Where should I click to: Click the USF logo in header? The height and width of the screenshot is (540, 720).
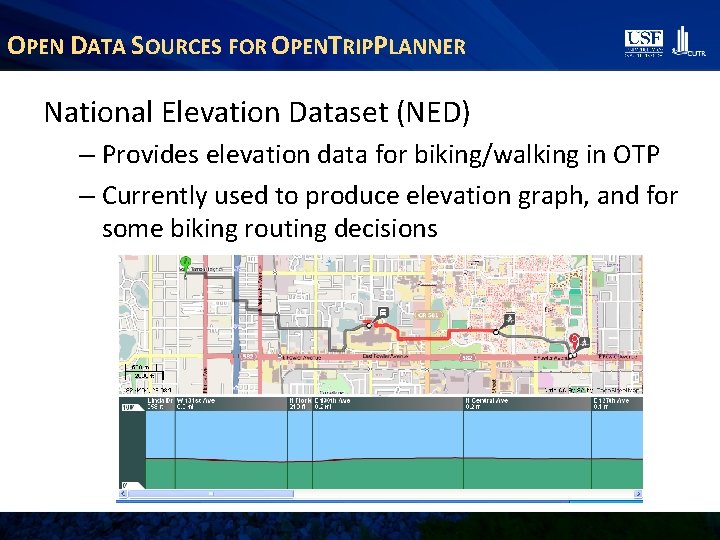tap(644, 43)
